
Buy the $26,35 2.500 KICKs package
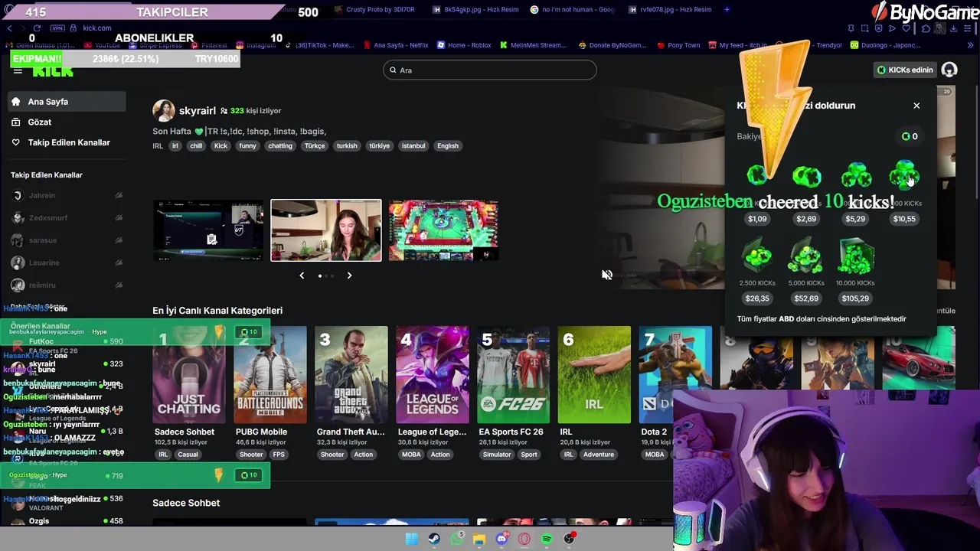tap(757, 298)
